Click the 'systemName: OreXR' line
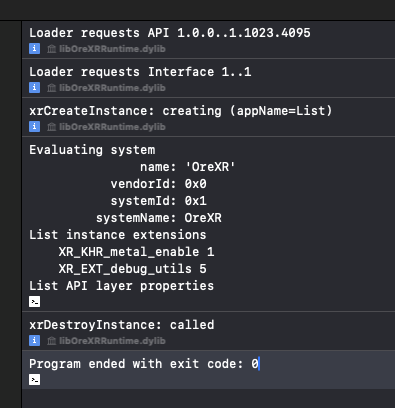This screenshot has width=395, height=408. (159, 218)
